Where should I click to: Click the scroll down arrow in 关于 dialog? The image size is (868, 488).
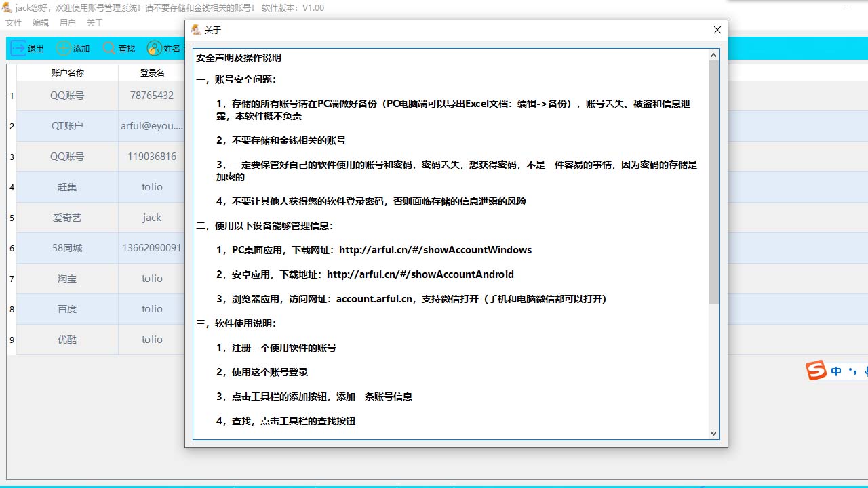713,433
